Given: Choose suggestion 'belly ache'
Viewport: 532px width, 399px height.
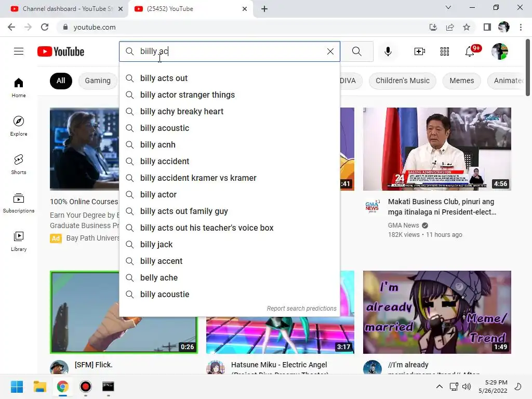Looking at the screenshot, I should pyautogui.click(x=229, y=277).
